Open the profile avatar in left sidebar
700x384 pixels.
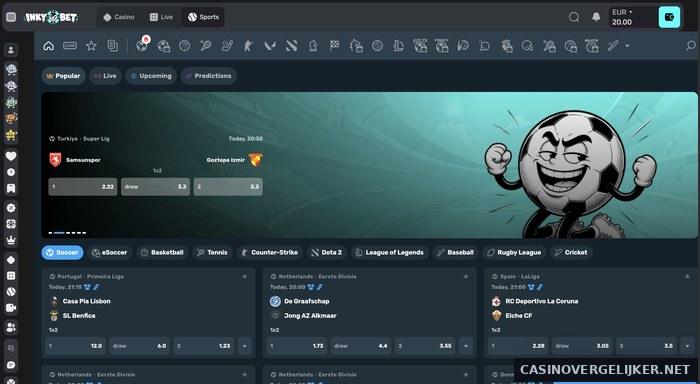[x=11, y=50]
